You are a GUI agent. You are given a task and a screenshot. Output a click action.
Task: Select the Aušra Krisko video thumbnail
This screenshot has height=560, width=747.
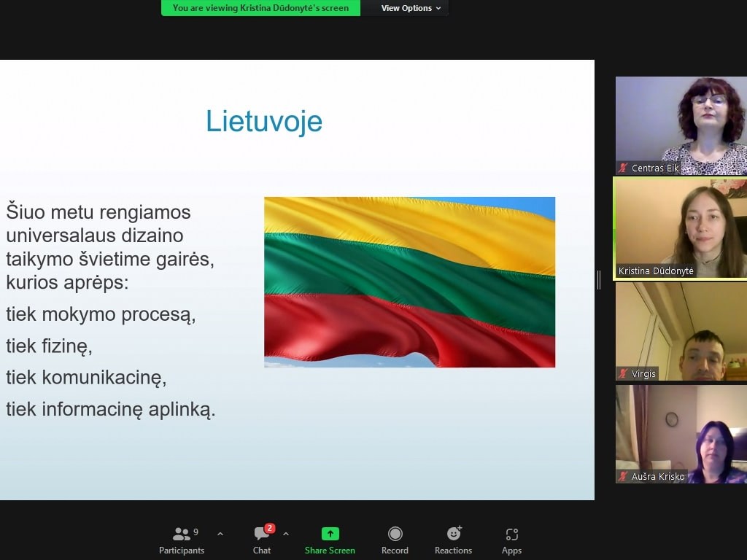point(681,435)
